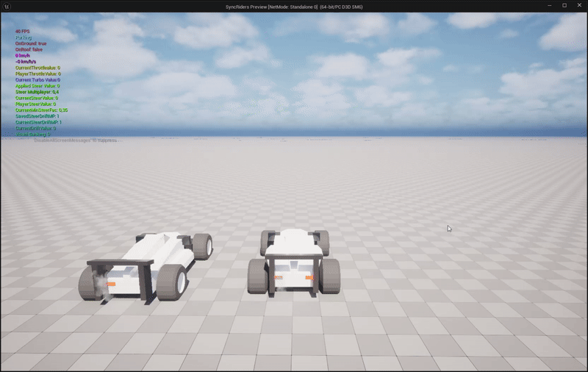
Task: Click the Unreal Engine logo in title bar
Action: [7, 7]
